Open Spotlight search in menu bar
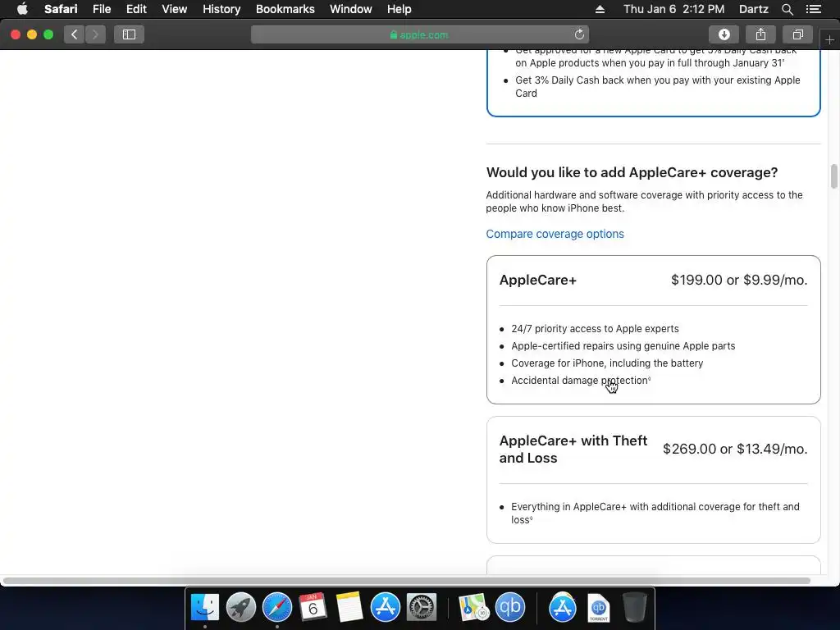This screenshot has height=630, width=840. tap(787, 9)
